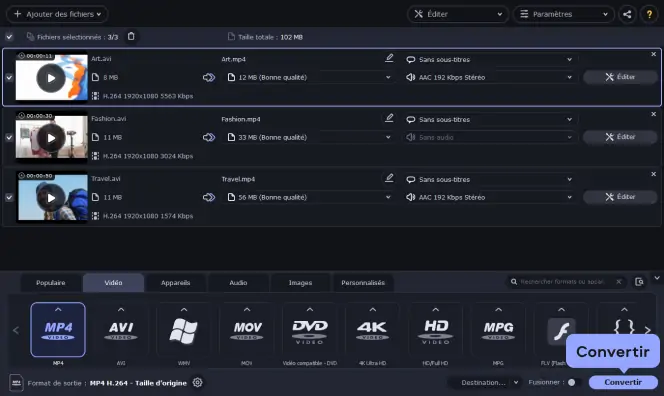Open the Paramètres dropdown menu

[x=564, y=14]
